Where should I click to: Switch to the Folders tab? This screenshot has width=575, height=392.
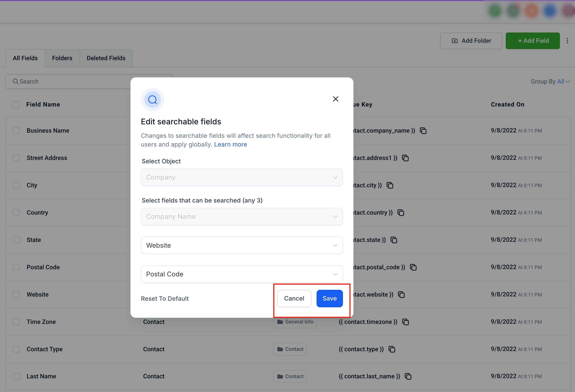[x=62, y=58]
